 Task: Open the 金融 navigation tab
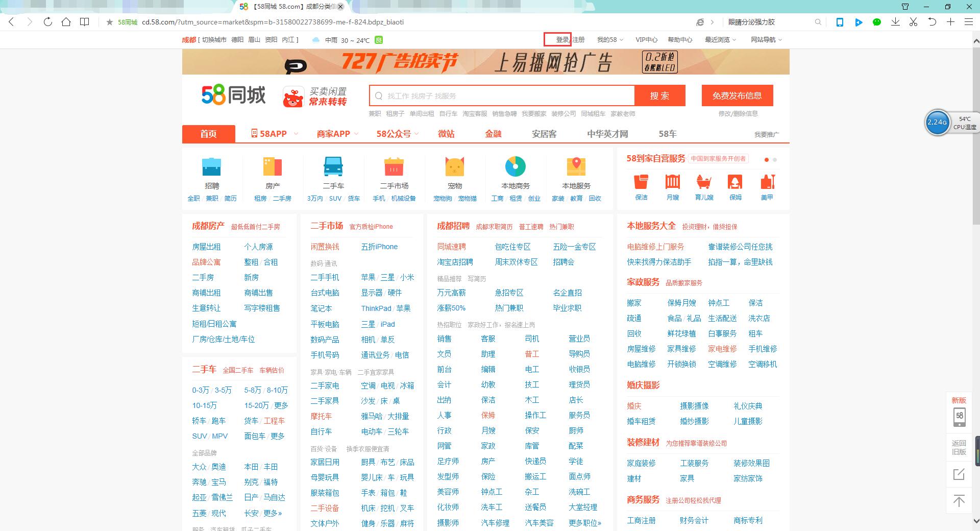click(493, 134)
